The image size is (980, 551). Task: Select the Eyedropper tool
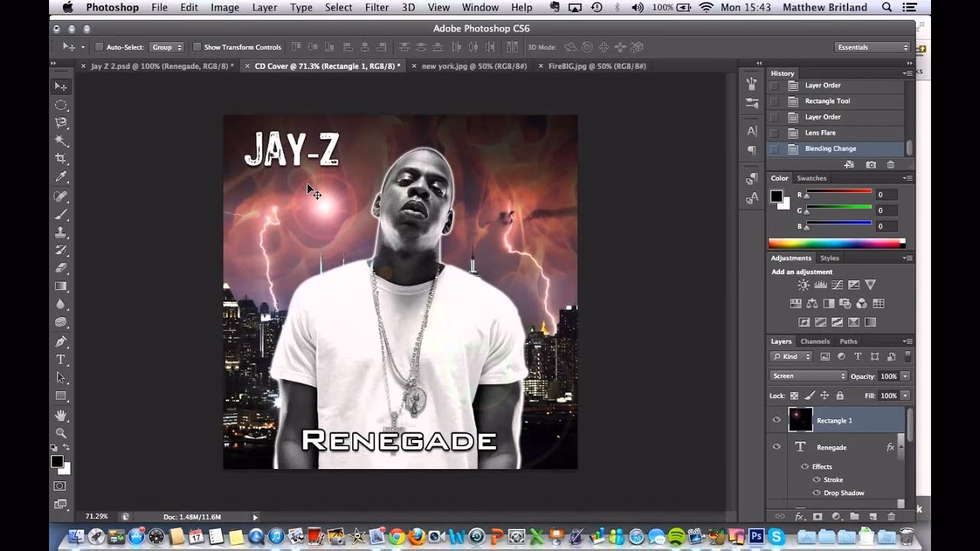[x=61, y=177]
